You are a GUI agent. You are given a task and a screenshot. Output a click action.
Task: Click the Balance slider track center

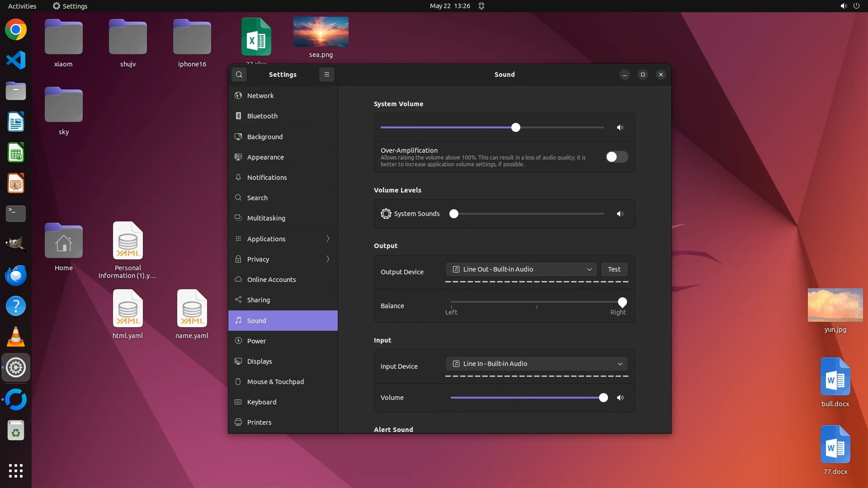[537, 302]
